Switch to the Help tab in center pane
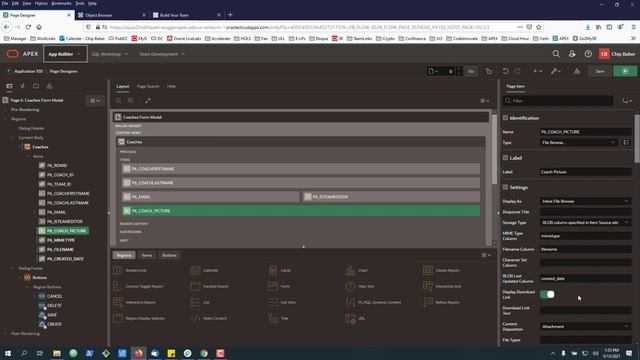The width and height of the screenshot is (640, 360). point(171,86)
